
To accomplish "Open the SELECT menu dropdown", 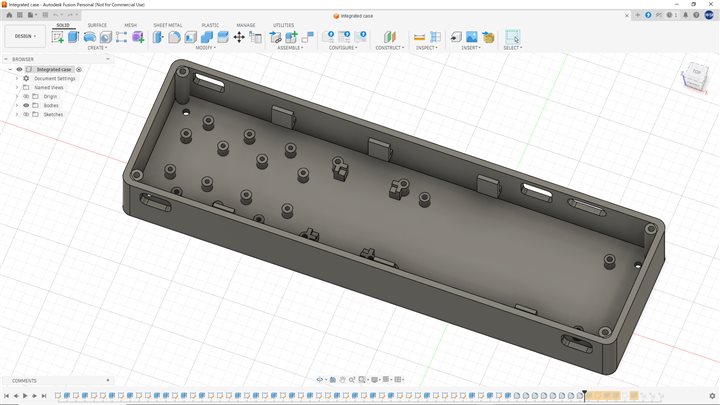I will (512, 48).
